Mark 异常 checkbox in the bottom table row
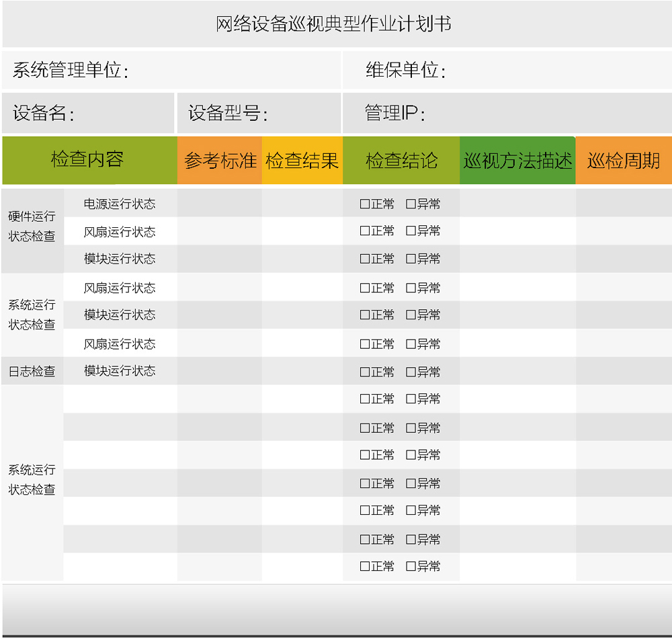 click(x=411, y=567)
